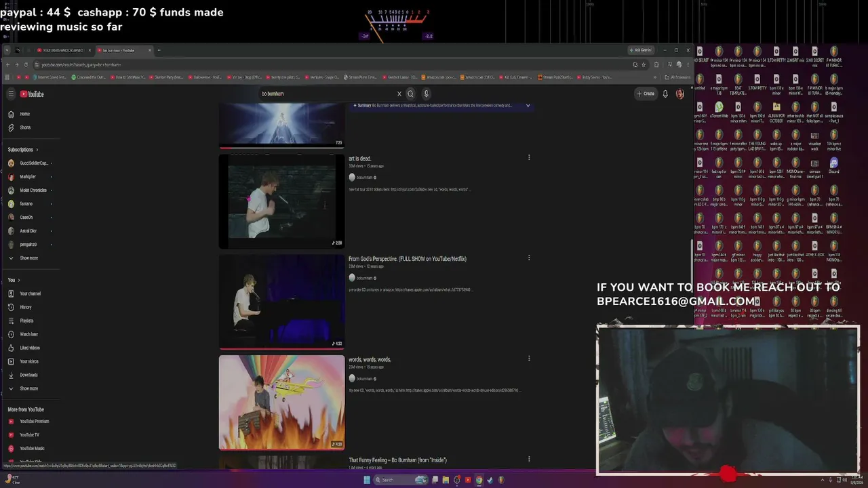Bookmark this page with the star icon
Image resolution: width=868 pixels, height=488 pixels.
pos(644,65)
